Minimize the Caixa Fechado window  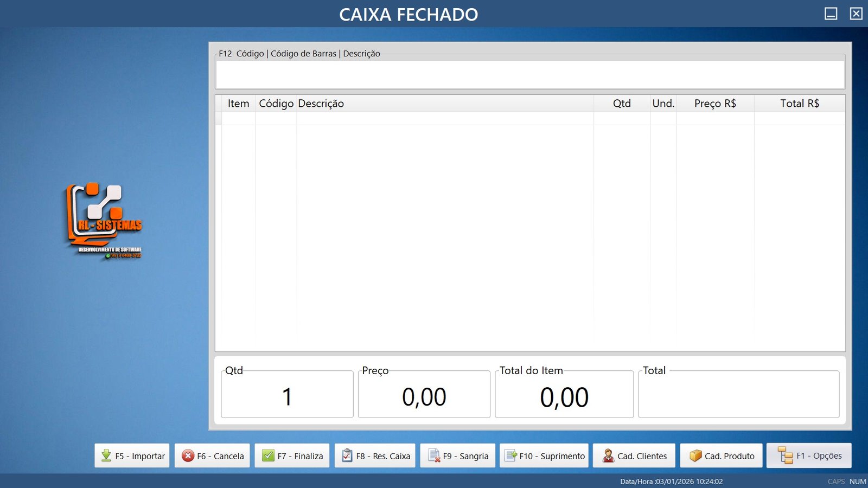pyautogui.click(x=831, y=14)
